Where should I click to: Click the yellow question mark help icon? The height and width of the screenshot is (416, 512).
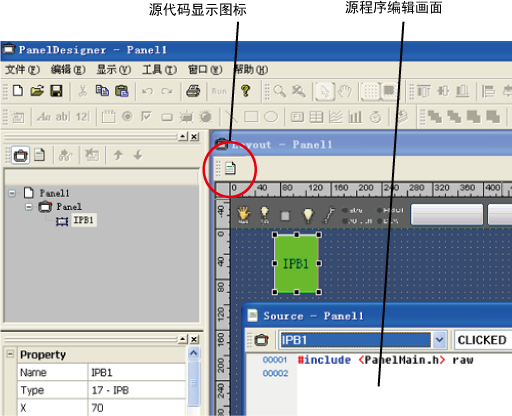coord(245,91)
